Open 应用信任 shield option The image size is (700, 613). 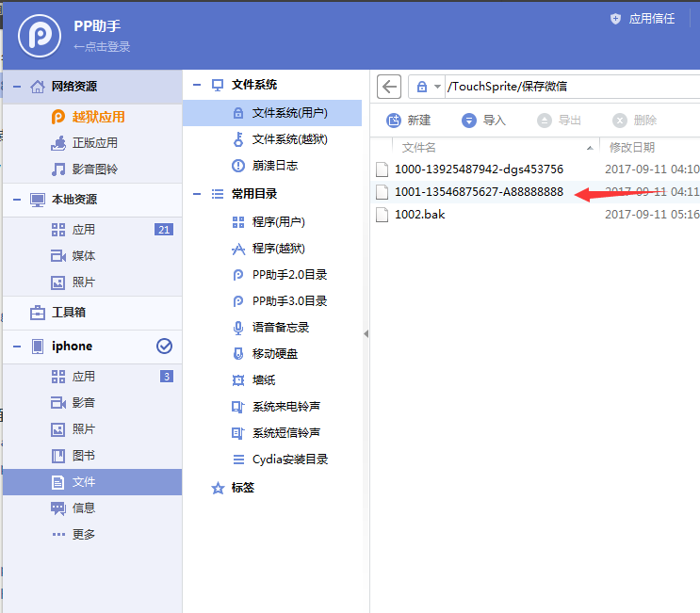pyautogui.click(x=643, y=18)
